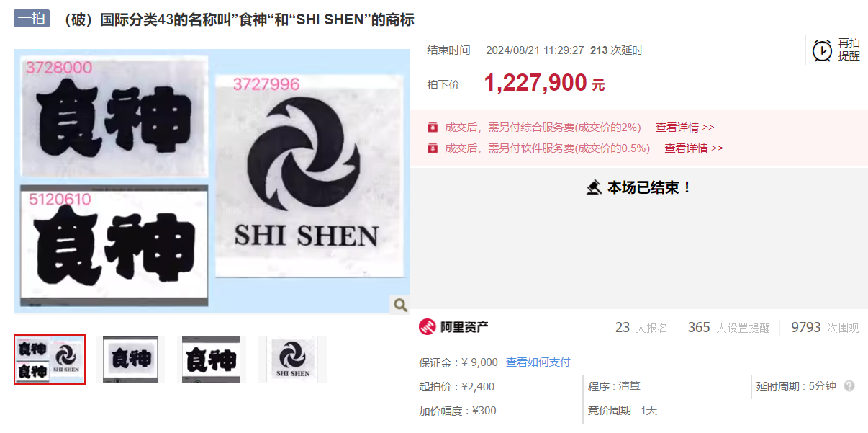Select the second 食神 trademark thumbnail
Viewport: 868px width, 433px height.
(x=130, y=360)
